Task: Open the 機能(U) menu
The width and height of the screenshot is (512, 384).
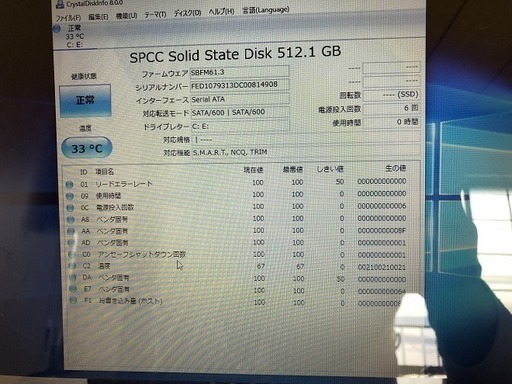Action: pyautogui.click(x=126, y=16)
